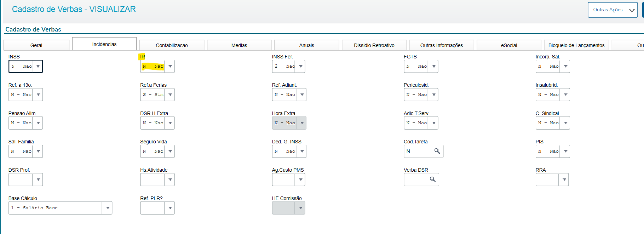Expand the Base Cálculo combo box
Image resolution: width=644 pixels, height=234 pixels.
108,208
